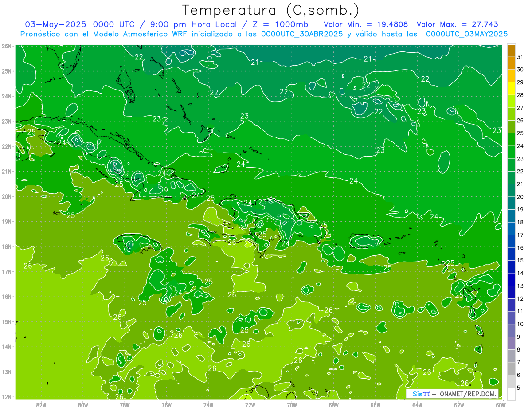Image resolution: width=532 pixels, height=411 pixels.
Task: Click the 22N latitude axis label
Action: [x=7, y=146]
